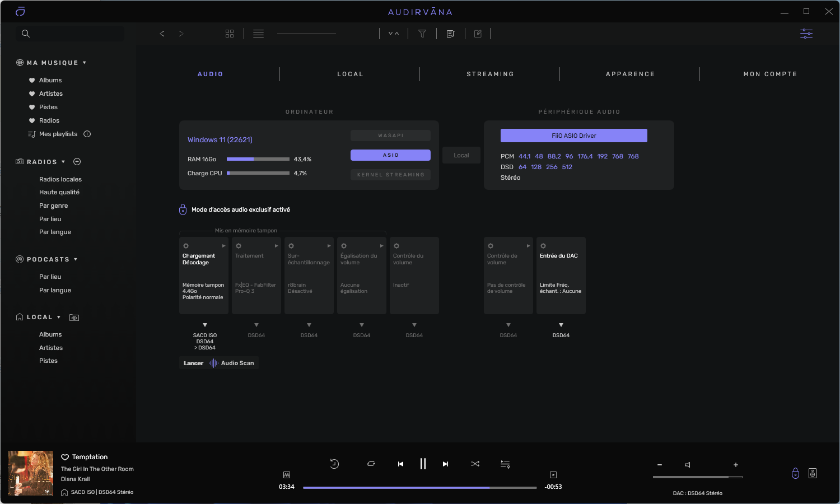840x504 pixels.
Task: Open the filter funnel icon
Action: click(x=422, y=34)
